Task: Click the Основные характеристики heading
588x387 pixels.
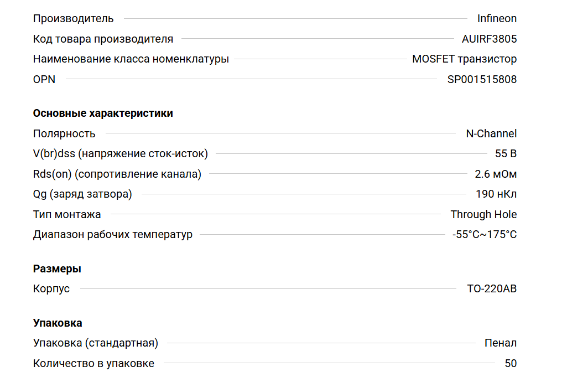Action: (x=103, y=113)
